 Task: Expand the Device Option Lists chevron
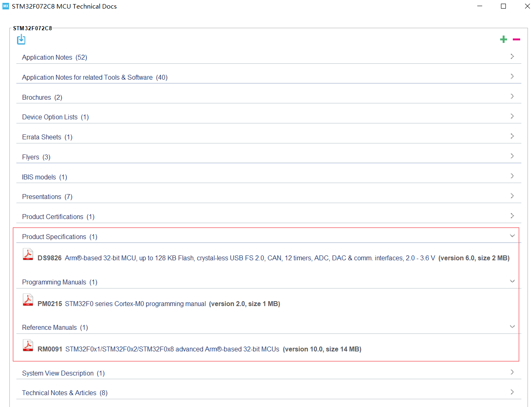click(512, 116)
